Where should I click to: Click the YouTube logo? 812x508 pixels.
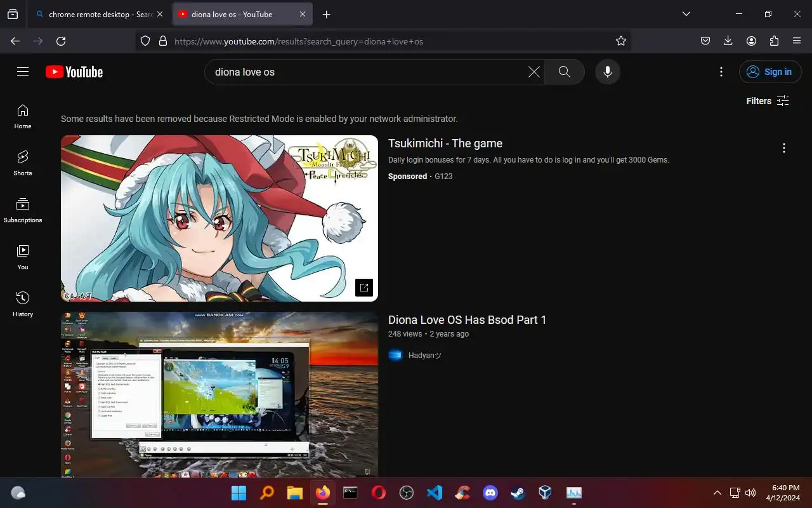(74, 72)
